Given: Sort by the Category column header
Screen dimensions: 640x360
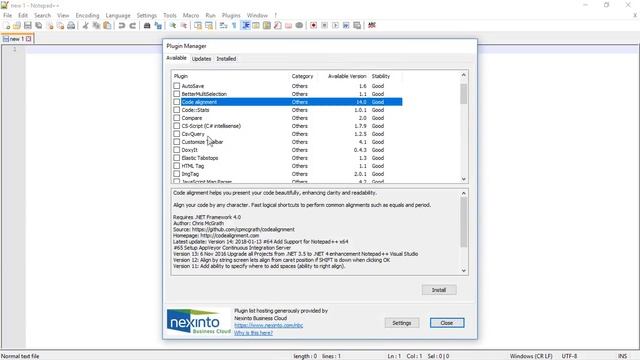Looking at the screenshot, I should pyautogui.click(x=302, y=76).
